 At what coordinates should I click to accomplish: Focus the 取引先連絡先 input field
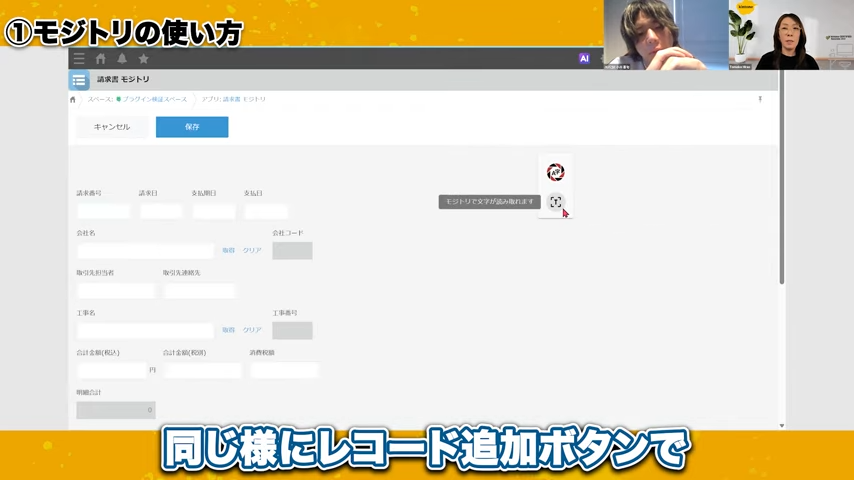199,290
